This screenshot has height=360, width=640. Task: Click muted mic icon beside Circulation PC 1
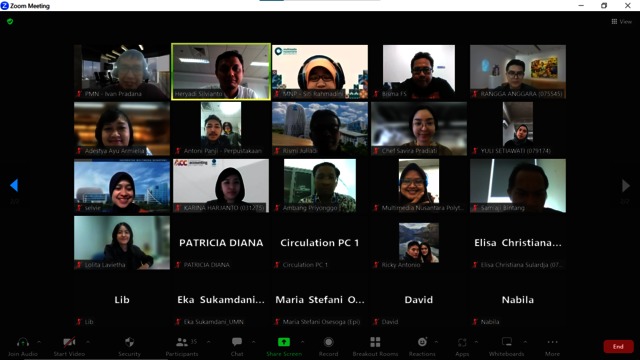[x=277, y=264]
